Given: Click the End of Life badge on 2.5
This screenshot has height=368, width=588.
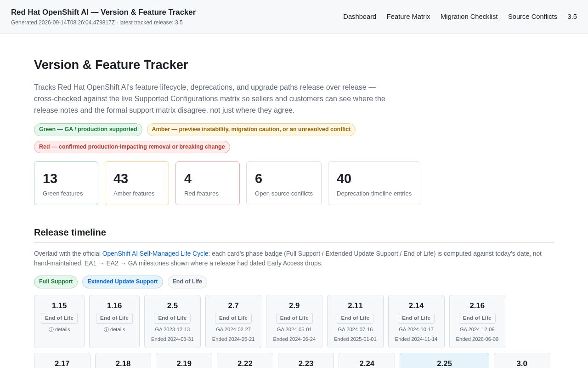Looking at the screenshot, I should click(172, 318).
